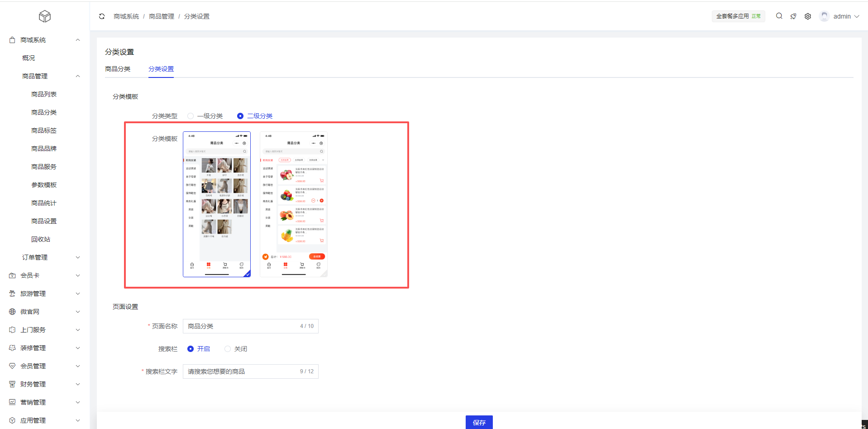Collapse the 商品管理 submenu chevron
The image size is (868, 429).
(x=78, y=76)
